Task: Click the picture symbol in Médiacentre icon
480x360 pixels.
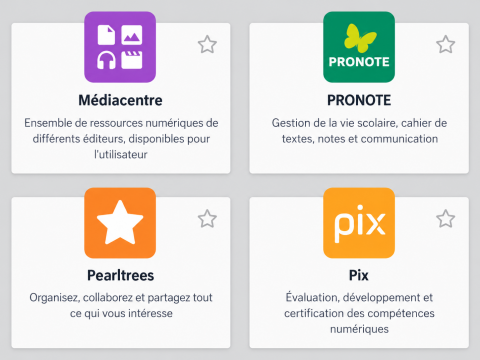Action: point(132,35)
